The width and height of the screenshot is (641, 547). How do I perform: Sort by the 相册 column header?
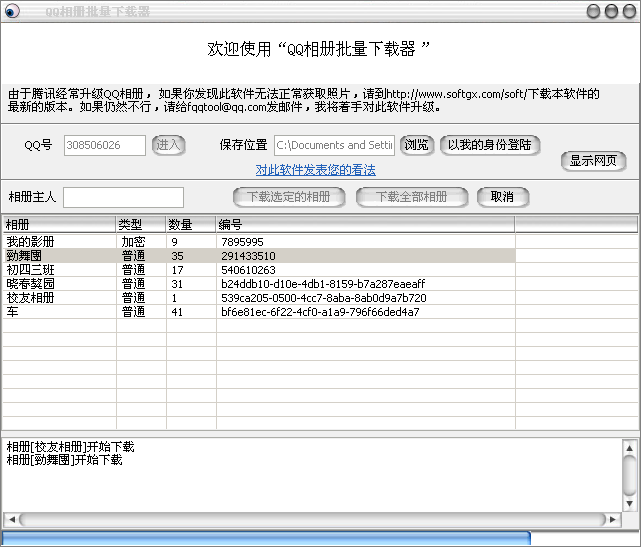coord(59,224)
